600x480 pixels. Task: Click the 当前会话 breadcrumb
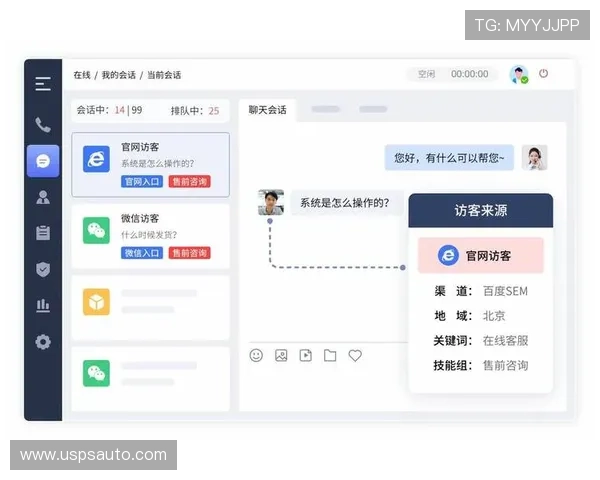pos(164,75)
